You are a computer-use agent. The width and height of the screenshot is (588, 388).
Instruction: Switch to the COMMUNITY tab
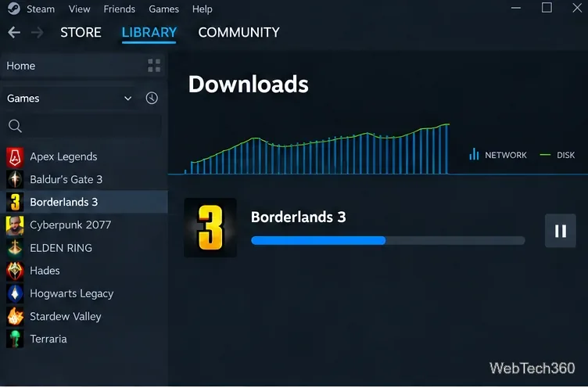point(238,33)
